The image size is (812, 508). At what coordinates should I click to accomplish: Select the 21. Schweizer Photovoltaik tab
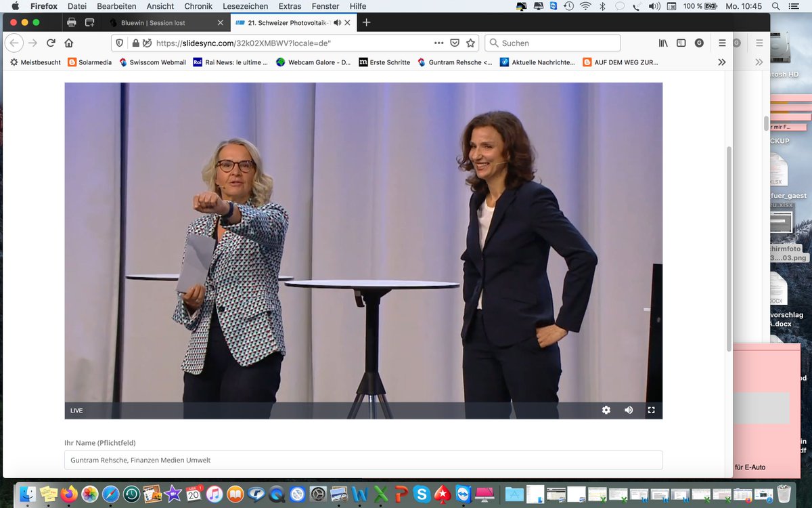[x=293, y=22]
